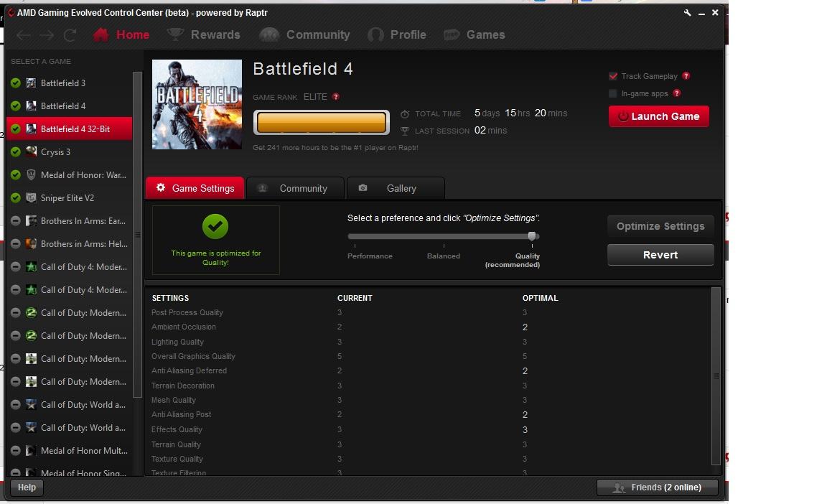Select Sniper Elite V2 in game list
Screen dimensions: 827x504
point(69,197)
